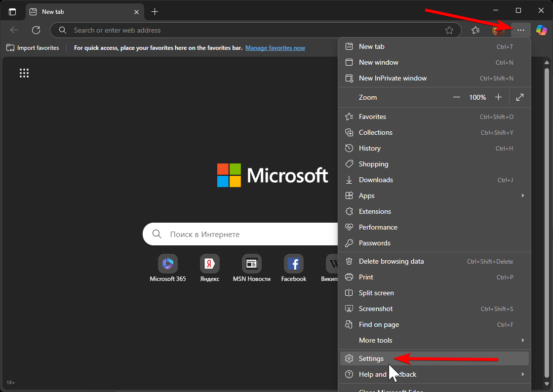The height and width of the screenshot is (392, 553).
Task: Increase zoom with the plus button
Action: (x=498, y=97)
